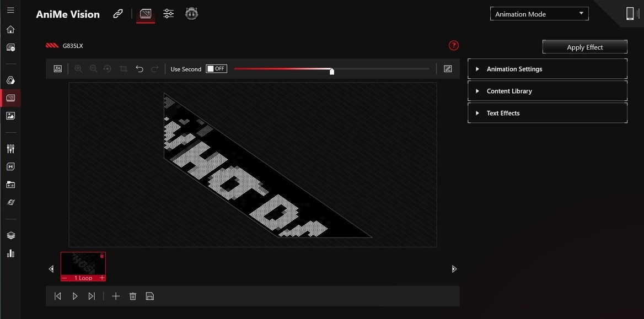Click the rotate toolbar icon
Screen dimensions: 644x319
click(108, 69)
